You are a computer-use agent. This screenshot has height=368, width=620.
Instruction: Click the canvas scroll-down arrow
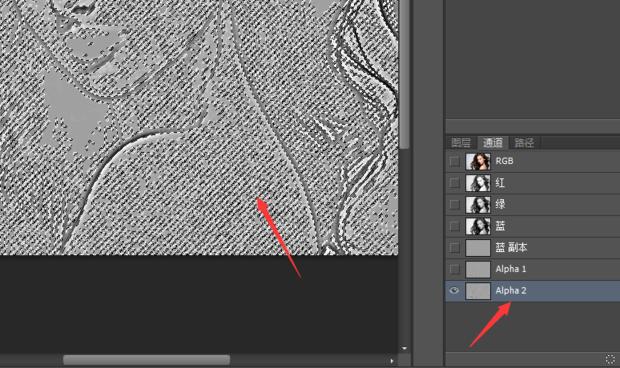(x=404, y=349)
